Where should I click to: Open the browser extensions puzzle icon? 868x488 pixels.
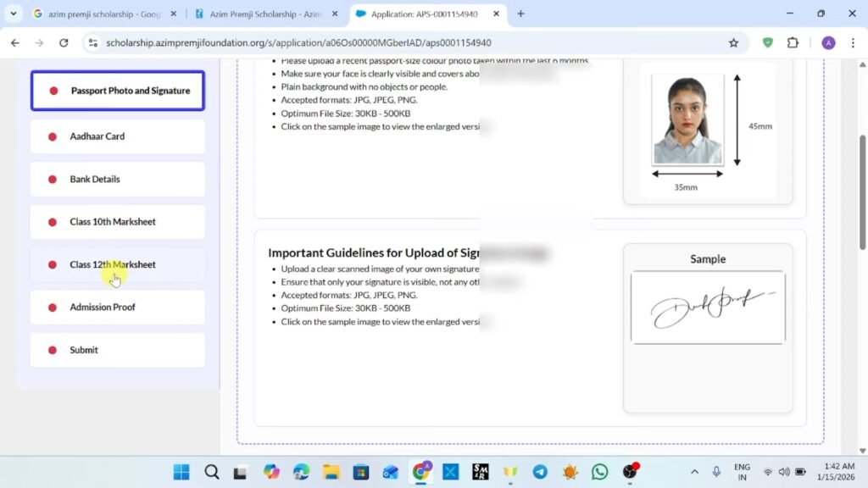tap(792, 42)
